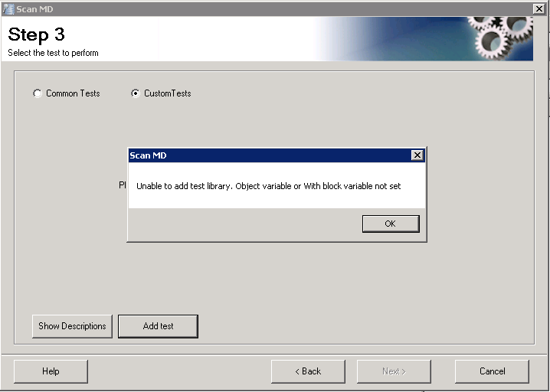Click the Scan MD icon in main title bar

[x=8, y=8]
